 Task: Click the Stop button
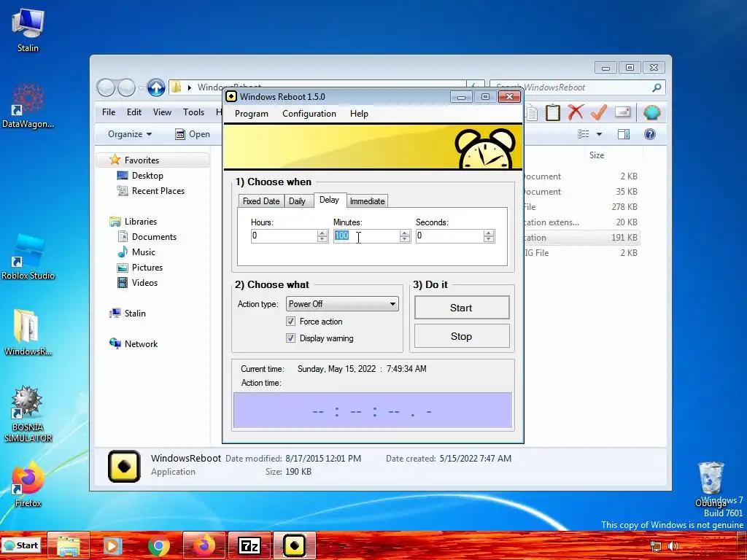(x=462, y=336)
